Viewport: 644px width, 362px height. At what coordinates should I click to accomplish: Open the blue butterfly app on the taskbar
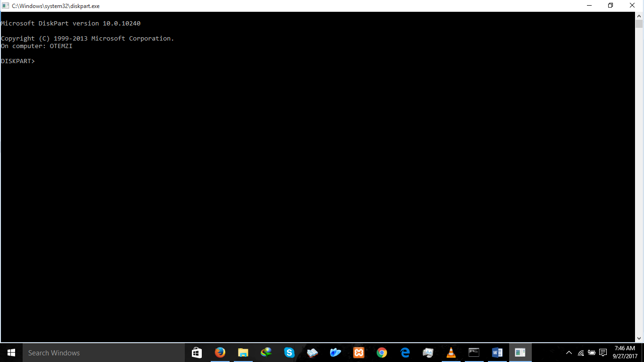[335, 353]
